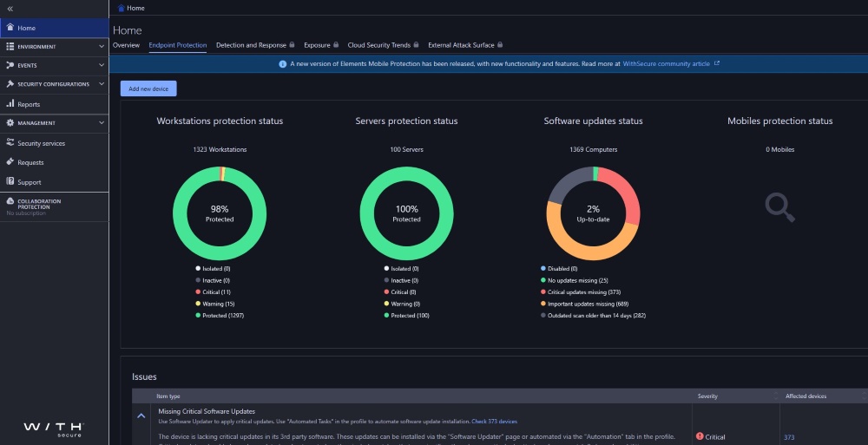The height and width of the screenshot is (445, 868).
Task: Click the magnifier icon under Mobiles protection status
Action: pos(780,207)
